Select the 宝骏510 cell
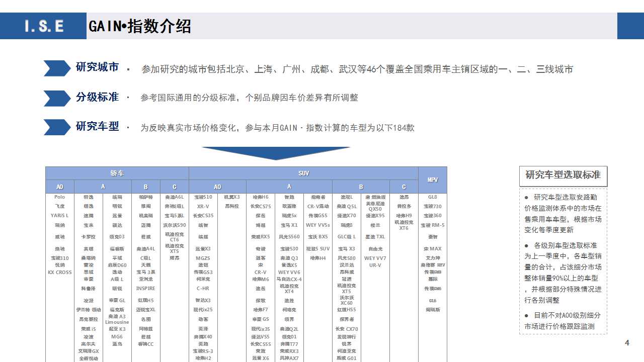The height and width of the screenshot is (362, 644). point(203,197)
